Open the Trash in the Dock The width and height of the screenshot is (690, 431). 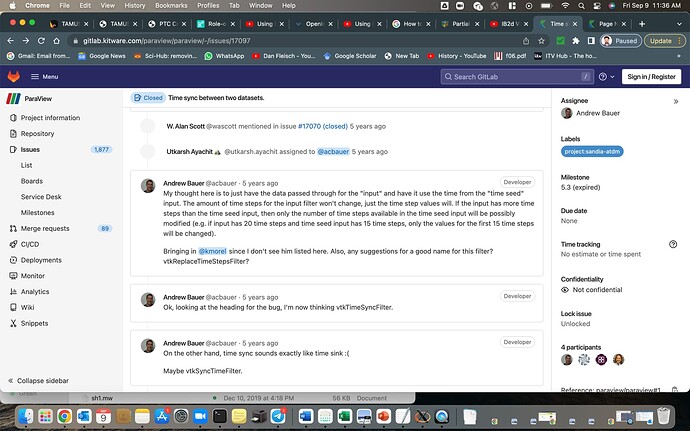663,416
